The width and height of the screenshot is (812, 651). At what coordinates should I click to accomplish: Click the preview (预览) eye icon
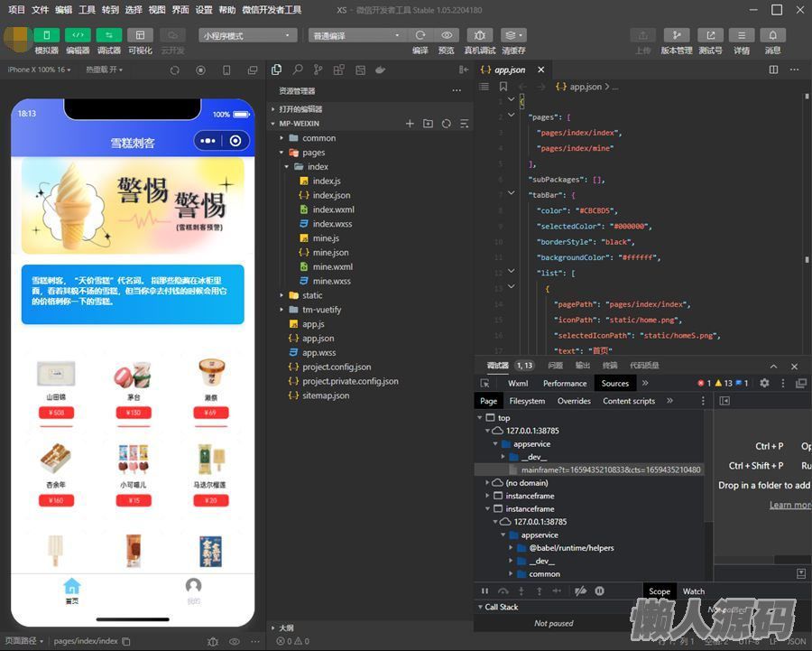(447, 35)
